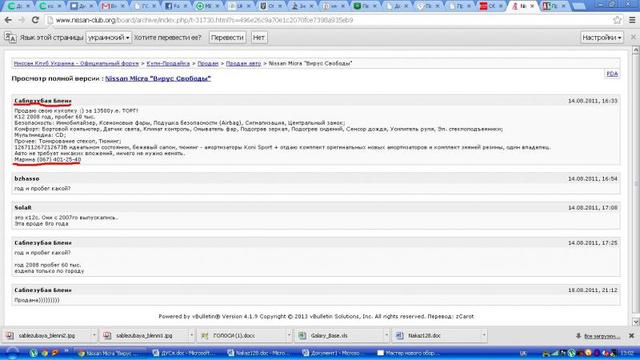Click the green quick-launch icon next to Start
The image size is (640, 360).
33,353
